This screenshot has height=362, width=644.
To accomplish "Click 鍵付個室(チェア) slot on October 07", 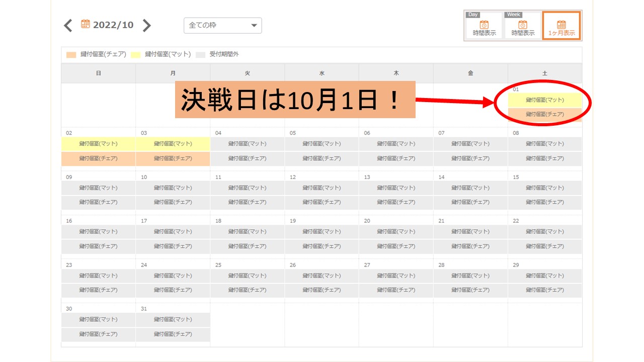I will click(471, 158).
